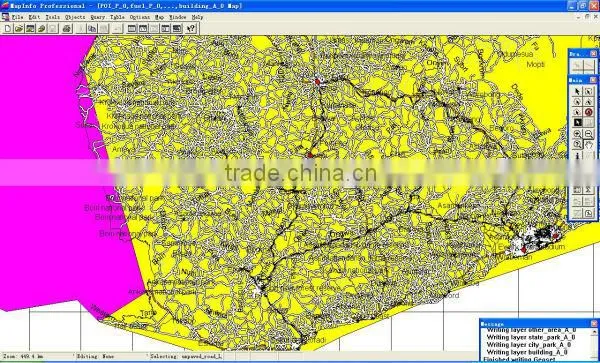Click the right Drawing toolbar line tool
Viewport: 600px width, 363px height.
(x=590, y=66)
